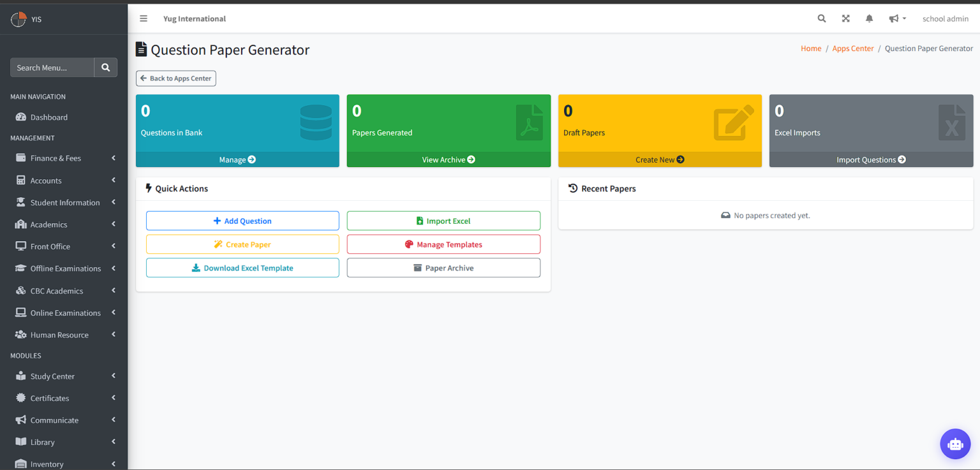980x470 pixels.
Task: Open search from the top navbar magnifier icon
Action: coord(821,18)
